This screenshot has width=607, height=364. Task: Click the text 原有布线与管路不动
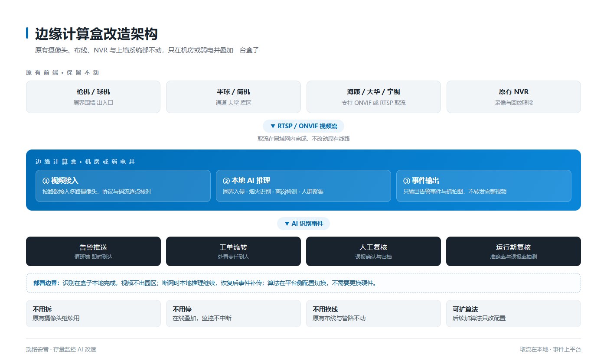click(x=339, y=318)
